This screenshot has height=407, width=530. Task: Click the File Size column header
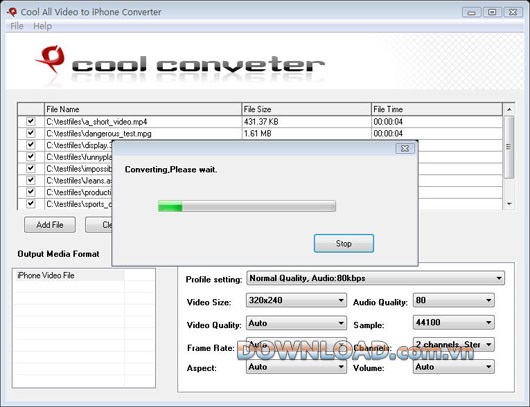click(x=307, y=109)
